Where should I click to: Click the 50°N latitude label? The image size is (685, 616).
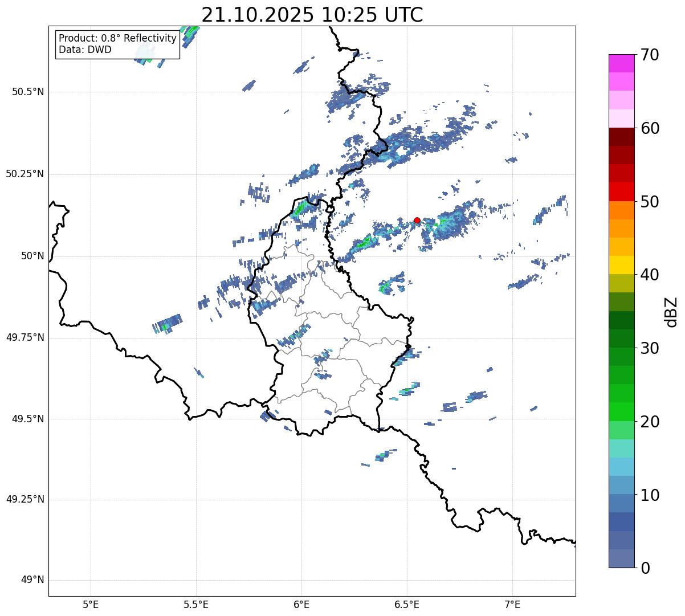pos(33,256)
